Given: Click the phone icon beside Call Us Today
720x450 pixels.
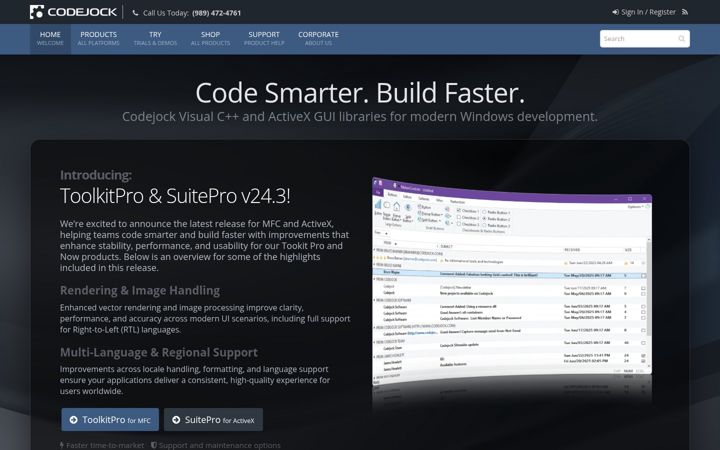Looking at the screenshot, I should (135, 13).
